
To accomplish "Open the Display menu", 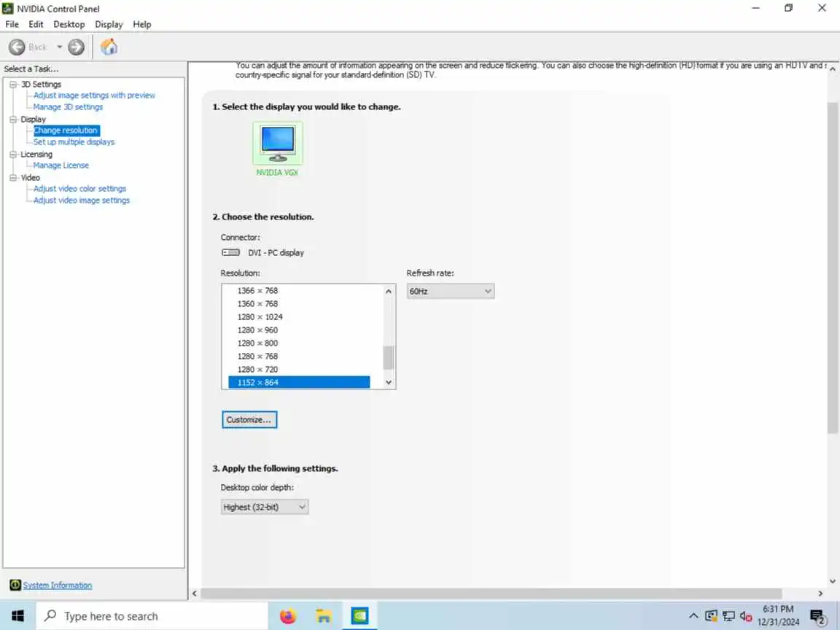I will coord(109,24).
